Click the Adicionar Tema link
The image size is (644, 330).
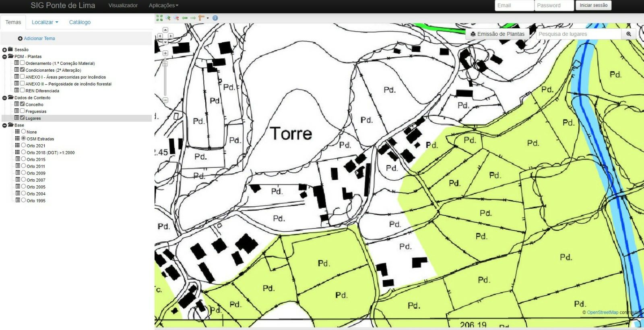pyautogui.click(x=39, y=38)
